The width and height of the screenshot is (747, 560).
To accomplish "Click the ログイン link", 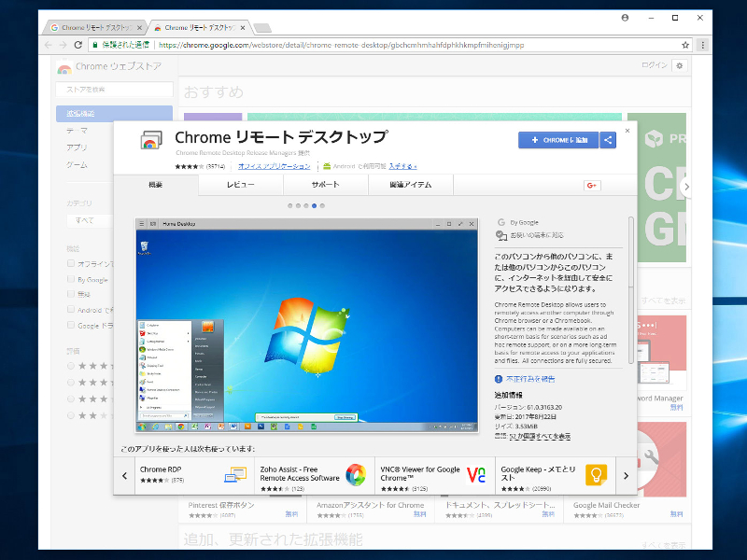I will 655,65.
